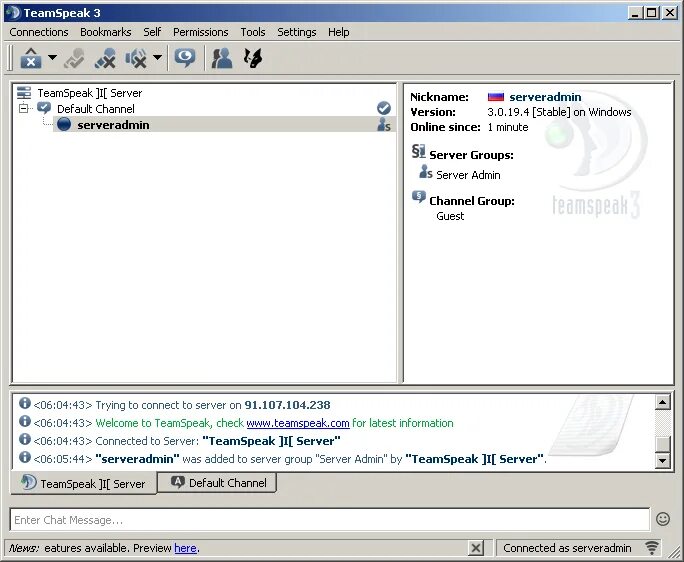
Task: Click the Enter Chat Message input field
Action: (x=330, y=520)
